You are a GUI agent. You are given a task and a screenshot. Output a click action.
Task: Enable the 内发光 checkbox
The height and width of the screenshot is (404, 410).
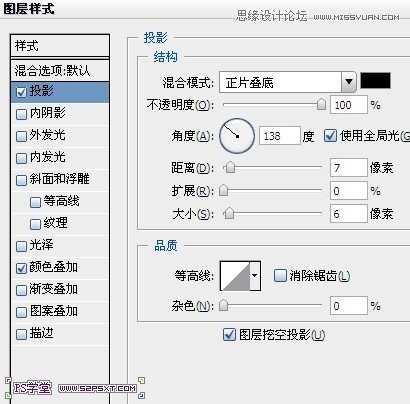pyautogui.click(x=21, y=158)
